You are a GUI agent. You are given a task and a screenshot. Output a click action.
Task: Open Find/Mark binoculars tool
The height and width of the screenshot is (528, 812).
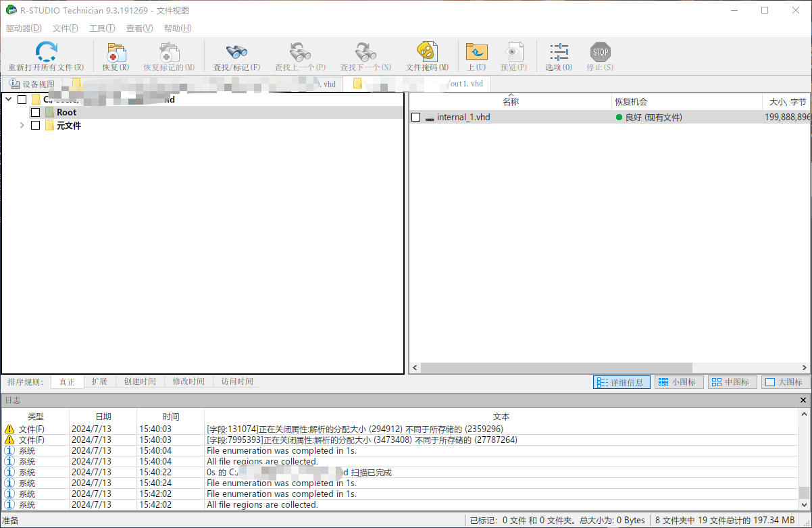pyautogui.click(x=236, y=52)
